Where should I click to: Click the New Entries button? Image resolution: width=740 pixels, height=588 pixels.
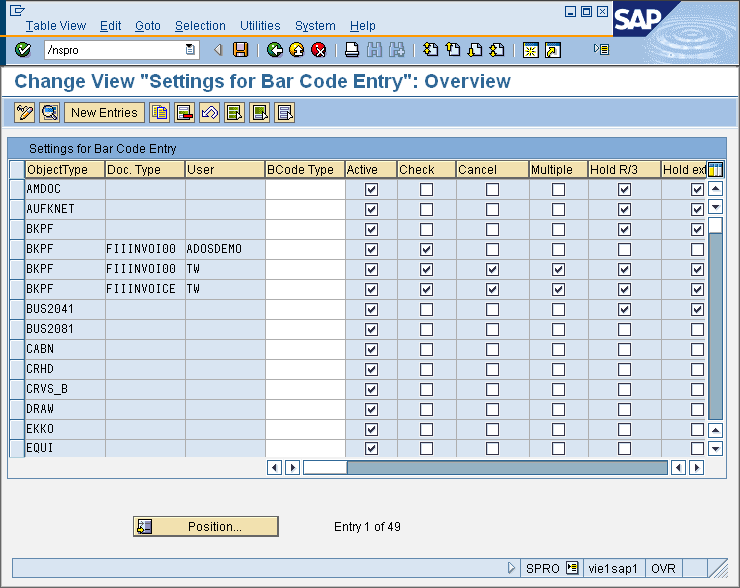(x=104, y=113)
